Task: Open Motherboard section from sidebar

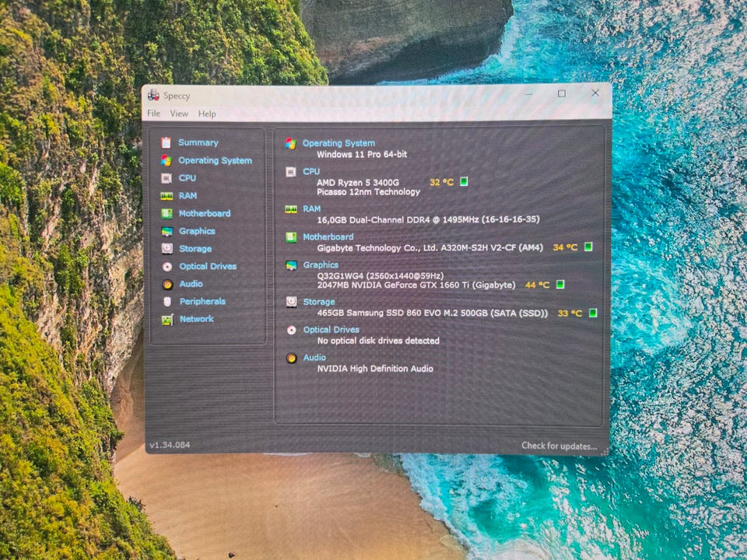Action: coord(205,213)
